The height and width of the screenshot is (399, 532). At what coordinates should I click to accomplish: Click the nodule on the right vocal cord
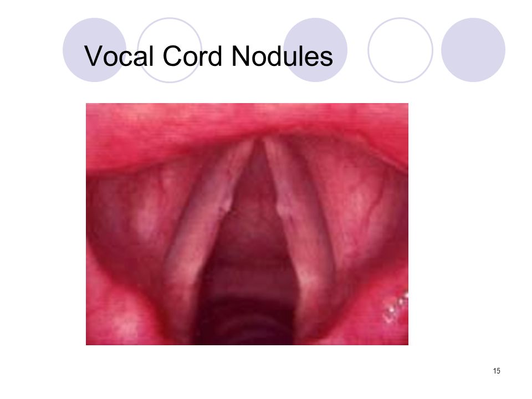tap(281, 208)
